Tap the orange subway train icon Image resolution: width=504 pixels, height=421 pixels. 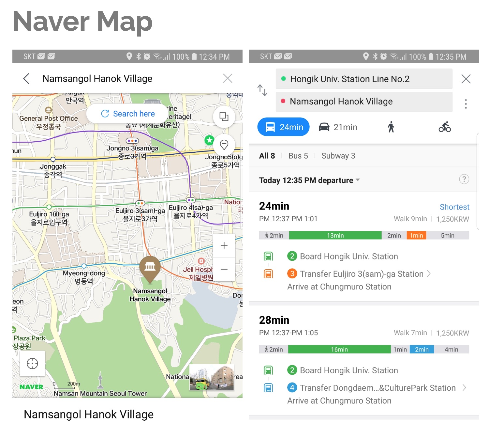tap(268, 274)
